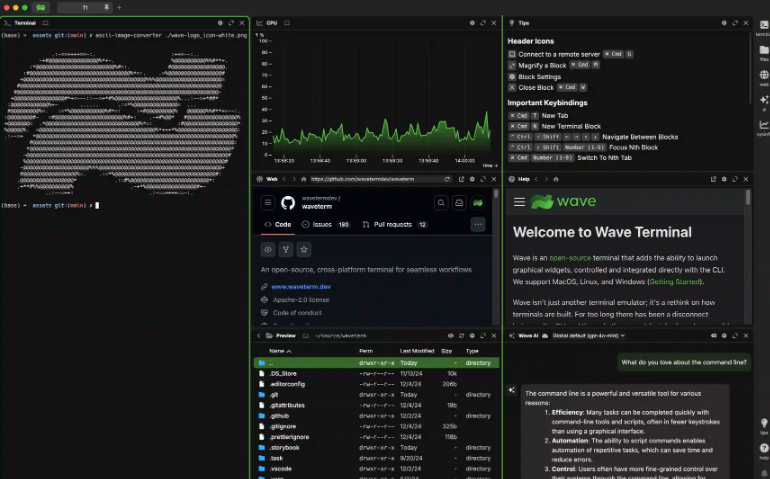This screenshot has width=770, height=479.
Task: Select the .editorconfig file row
Action: (x=376, y=384)
